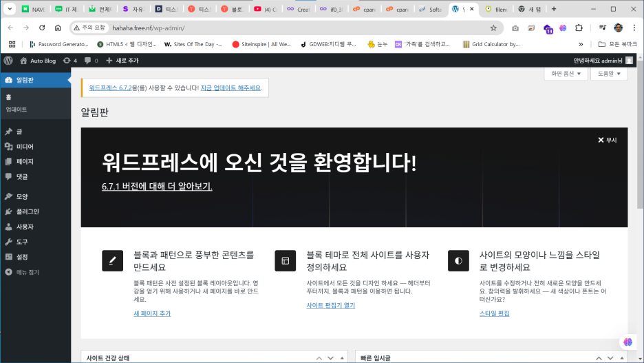The width and height of the screenshot is (644, 363).
Task: Move 사이트 건강 상태 widget down
Action: [331, 358]
